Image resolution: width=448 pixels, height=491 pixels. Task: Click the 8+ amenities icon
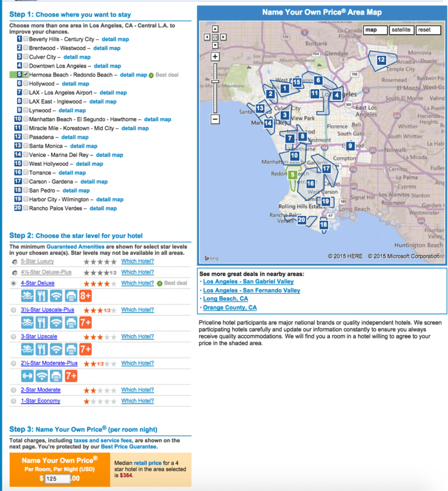tap(85, 296)
